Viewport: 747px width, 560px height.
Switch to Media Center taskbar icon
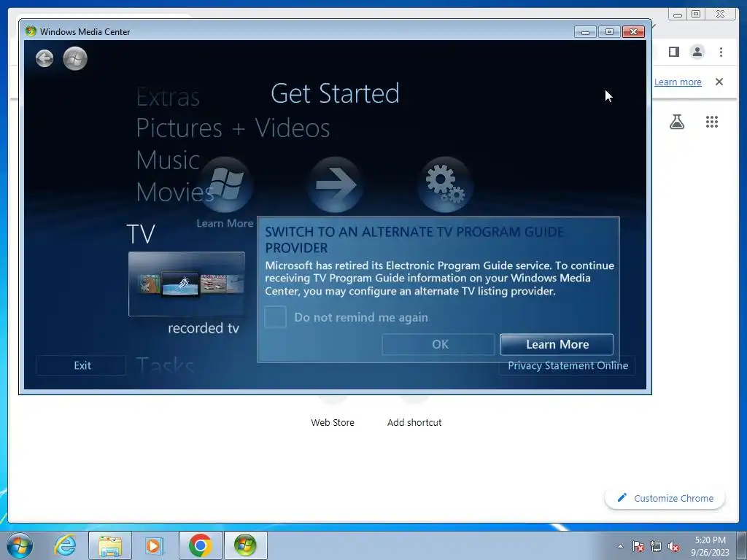tap(245, 545)
